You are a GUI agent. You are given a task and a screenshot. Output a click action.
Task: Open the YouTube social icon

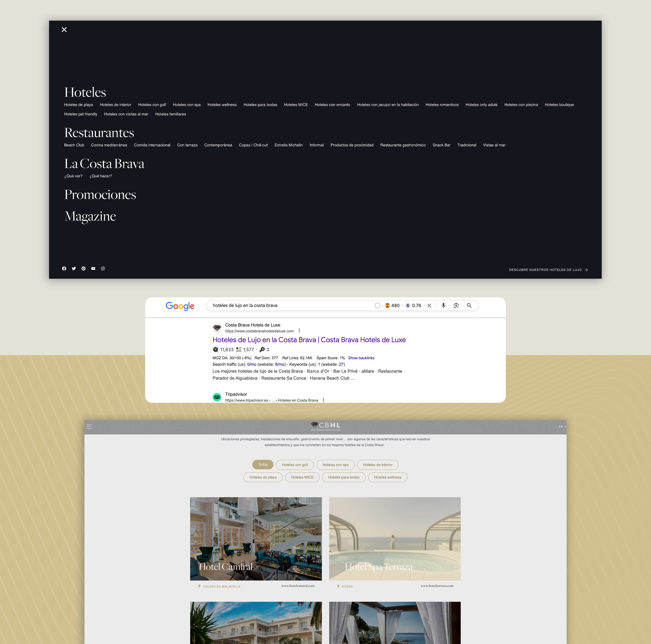(x=93, y=269)
